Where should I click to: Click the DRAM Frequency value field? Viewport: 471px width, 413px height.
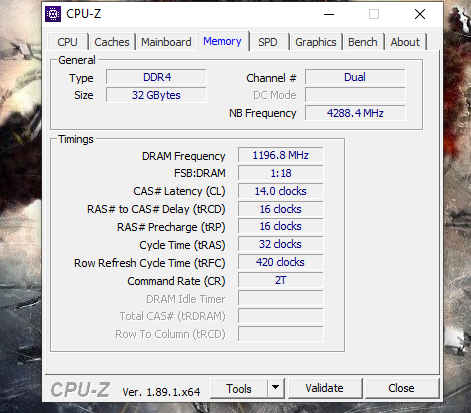281,155
